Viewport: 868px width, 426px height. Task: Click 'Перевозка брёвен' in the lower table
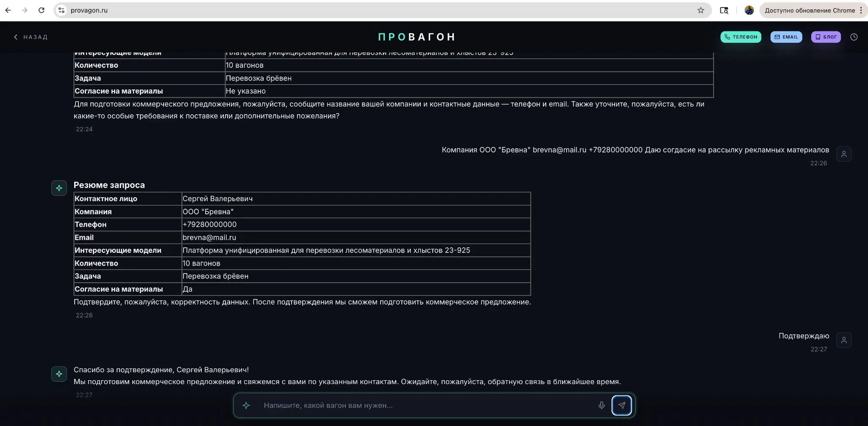coord(356,276)
